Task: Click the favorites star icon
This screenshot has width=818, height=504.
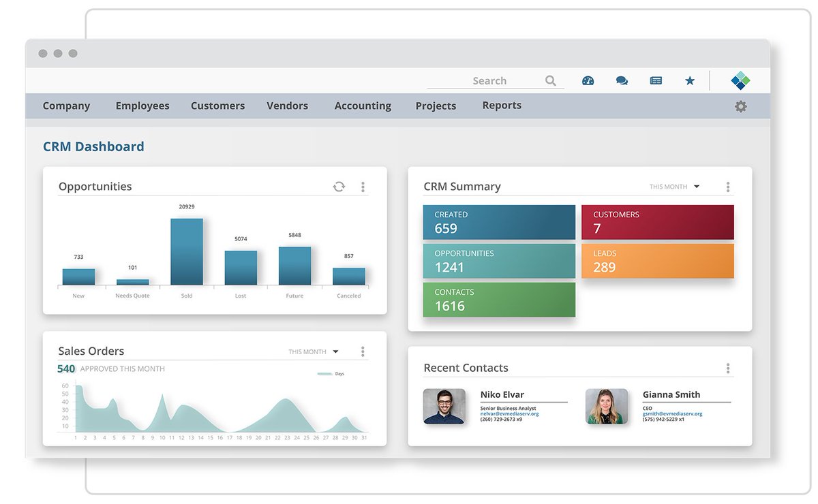Action: coord(690,80)
